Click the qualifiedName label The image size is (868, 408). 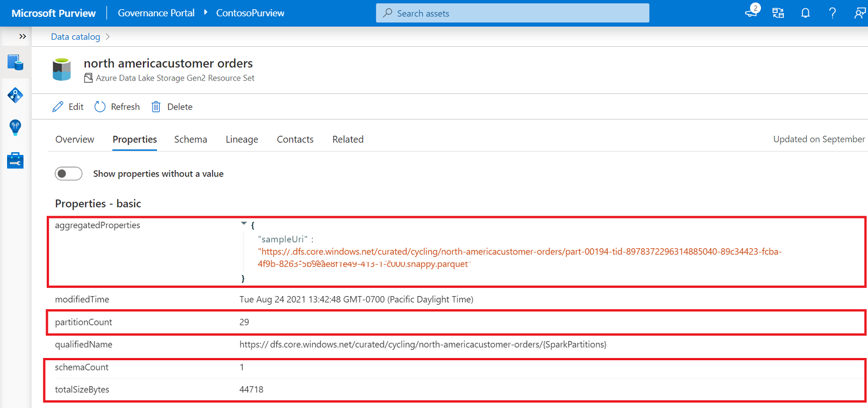[x=84, y=344]
